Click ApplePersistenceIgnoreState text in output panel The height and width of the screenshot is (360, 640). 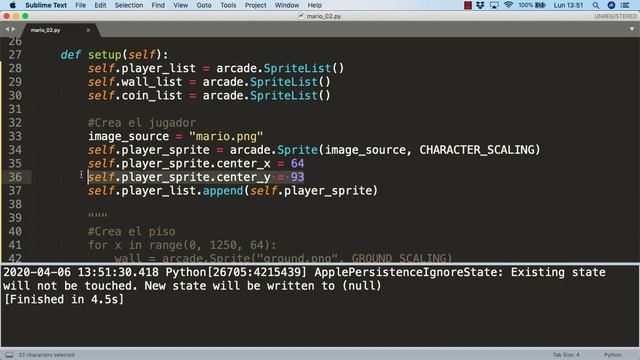409,272
